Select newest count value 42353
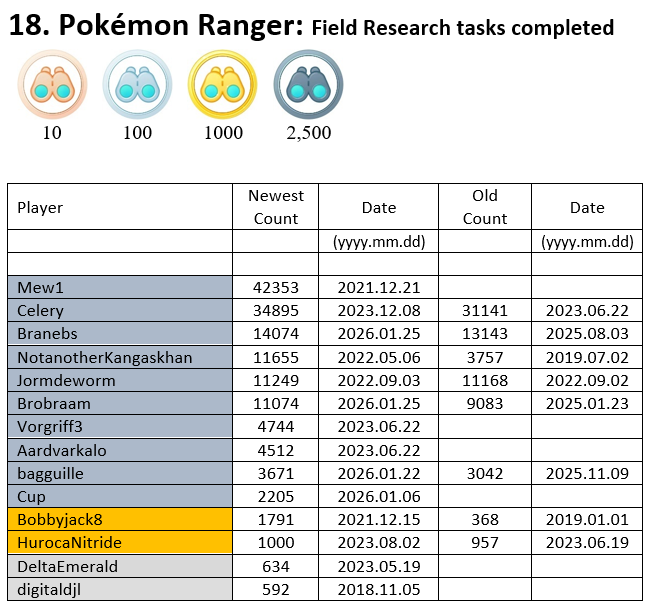 [x=275, y=288]
